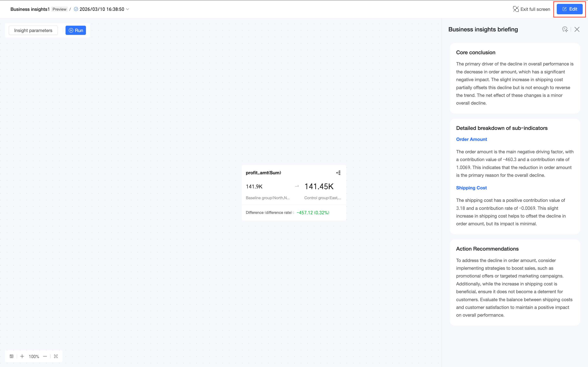The width and height of the screenshot is (588, 367).
Task: Close the Business insights briefing panel
Action: click(x=577, y=29)
